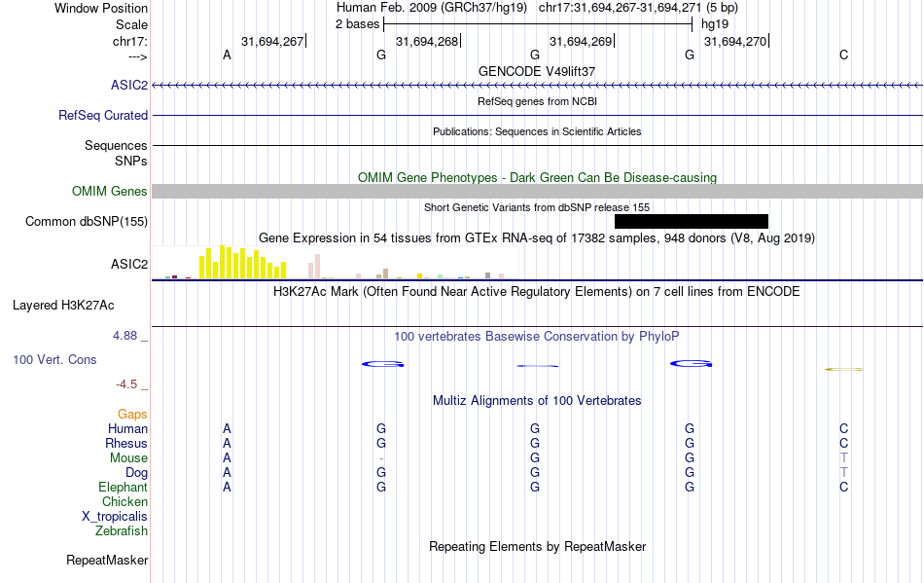Click the 100 Vert. Cons label

tap(54, 359)
